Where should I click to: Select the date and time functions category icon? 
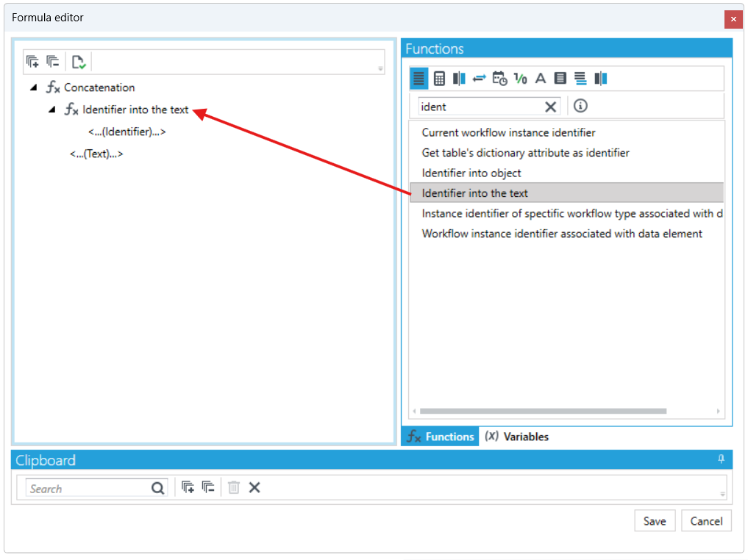[499, 79]
